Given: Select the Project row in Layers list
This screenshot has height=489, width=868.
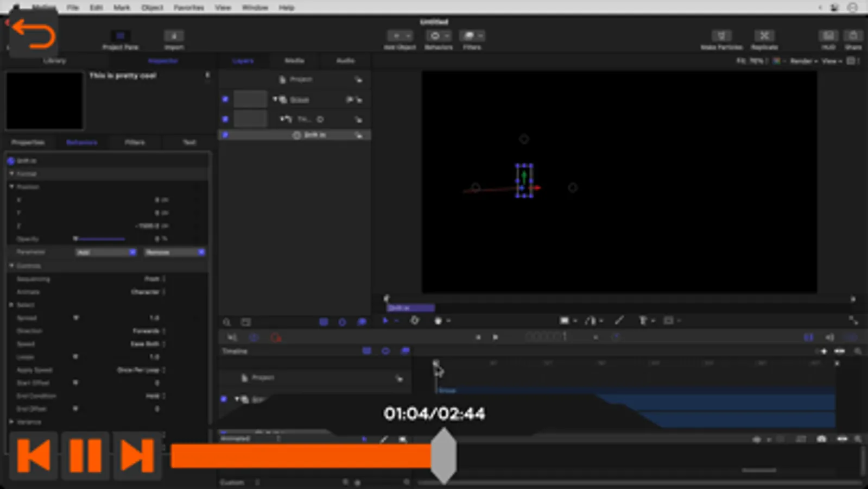Looking at the screenshot, I should pyautogui.click(x=295, y=79).
